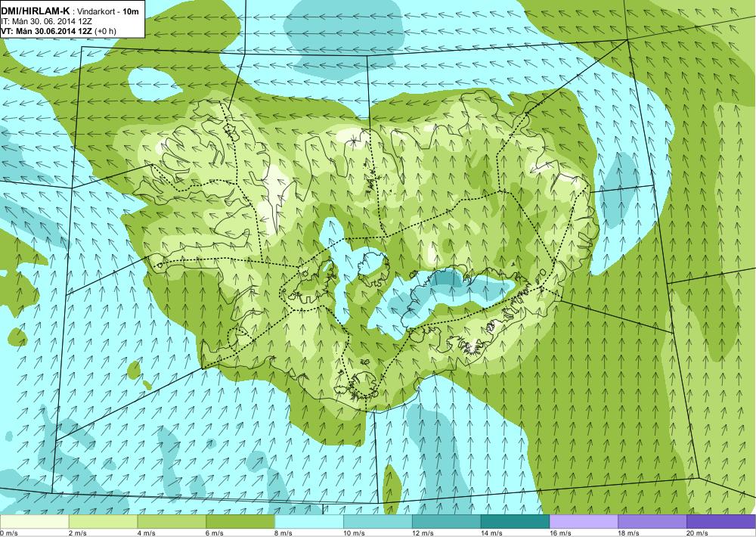This screenshot has height=537, width=756.
Task: Select the light yellow-green 2–4 m/s legend swatch
Action: coord(103,522)
